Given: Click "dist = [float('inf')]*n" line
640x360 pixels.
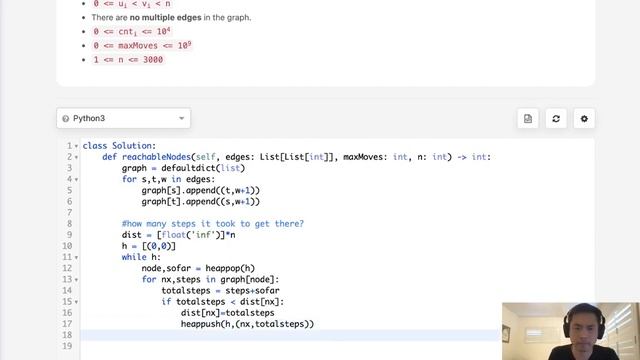Looking at the screenshot, I should pyautogui.click(x=178, y=235).
